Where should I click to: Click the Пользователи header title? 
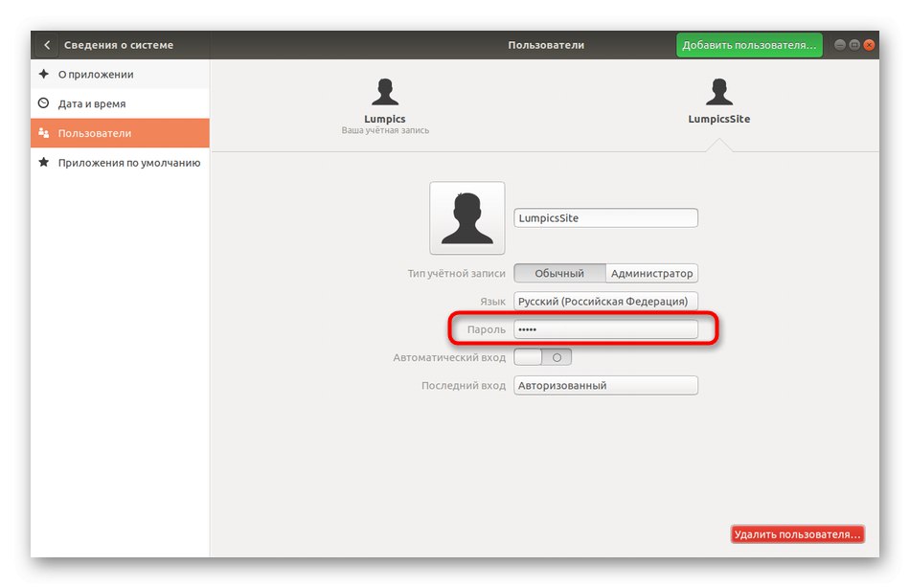click(546, 45)
